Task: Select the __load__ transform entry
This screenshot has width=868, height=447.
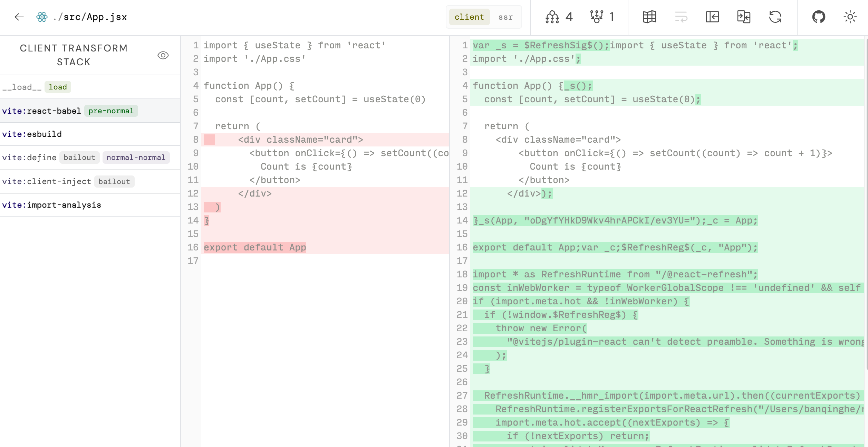Action: click(22, 87)
